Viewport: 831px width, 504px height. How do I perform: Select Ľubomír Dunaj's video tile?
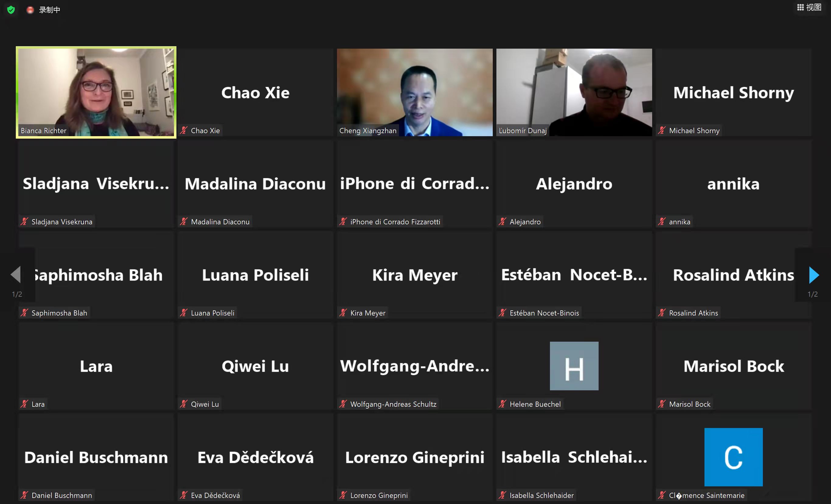click(x=574, y=92)
